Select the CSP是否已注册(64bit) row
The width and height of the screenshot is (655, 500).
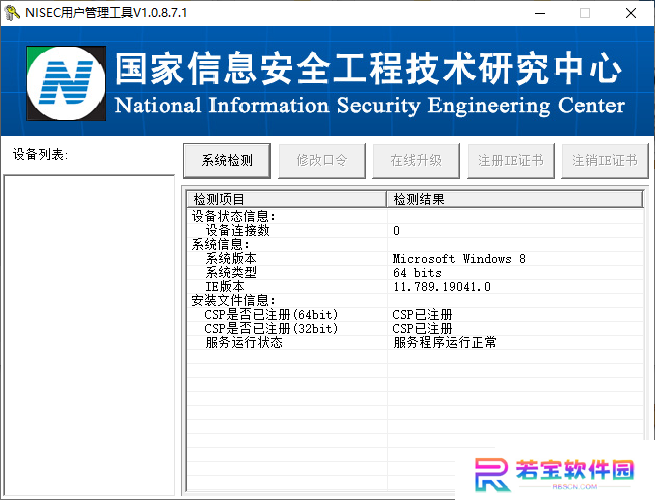tap(415, 315)
